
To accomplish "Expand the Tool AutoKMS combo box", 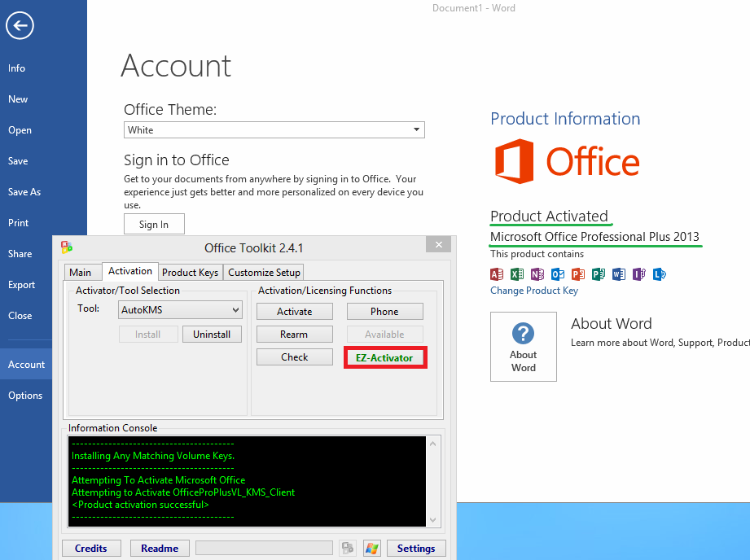I will (180, 310).
